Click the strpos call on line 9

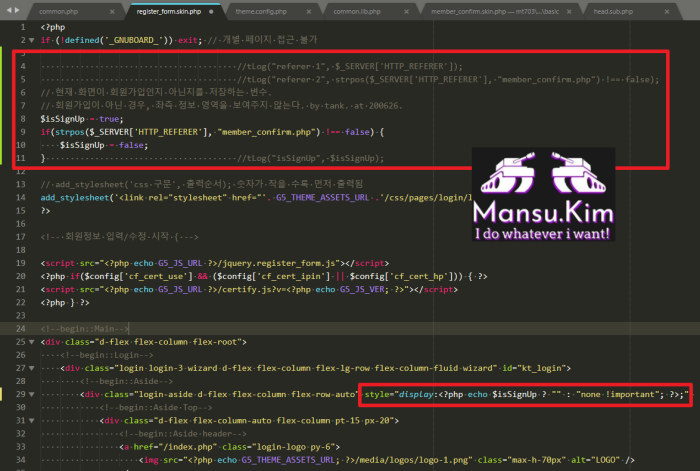[188, 132]
